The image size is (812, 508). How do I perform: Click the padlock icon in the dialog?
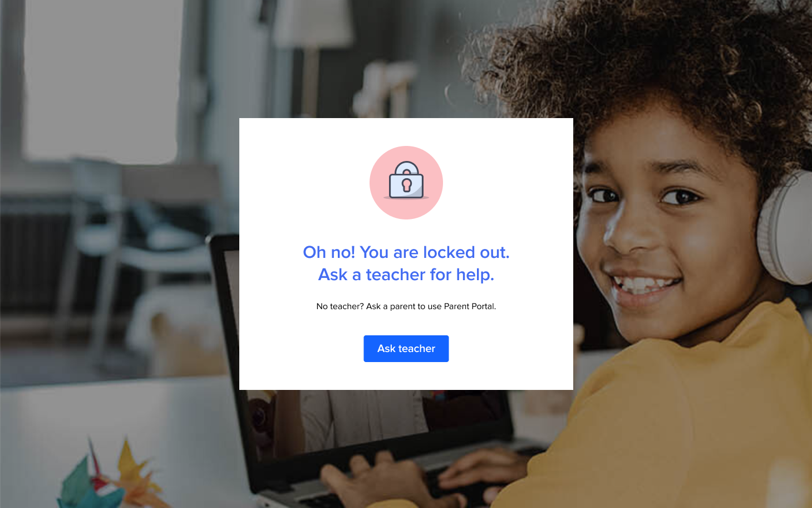click(406, 180)
